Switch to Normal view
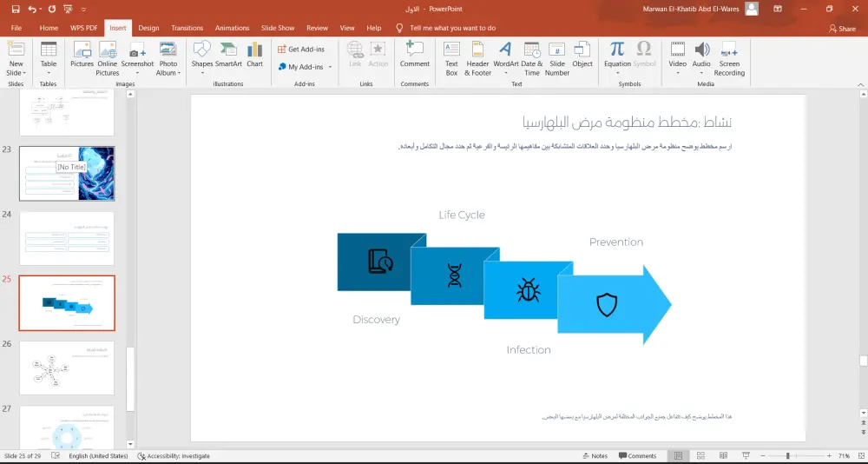 678,455
